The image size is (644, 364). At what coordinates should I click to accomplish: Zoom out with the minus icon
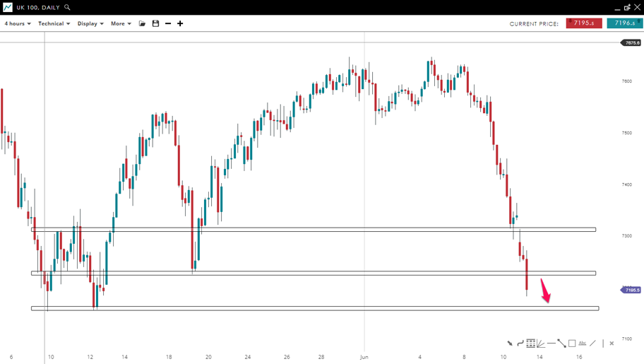(168, 23)
